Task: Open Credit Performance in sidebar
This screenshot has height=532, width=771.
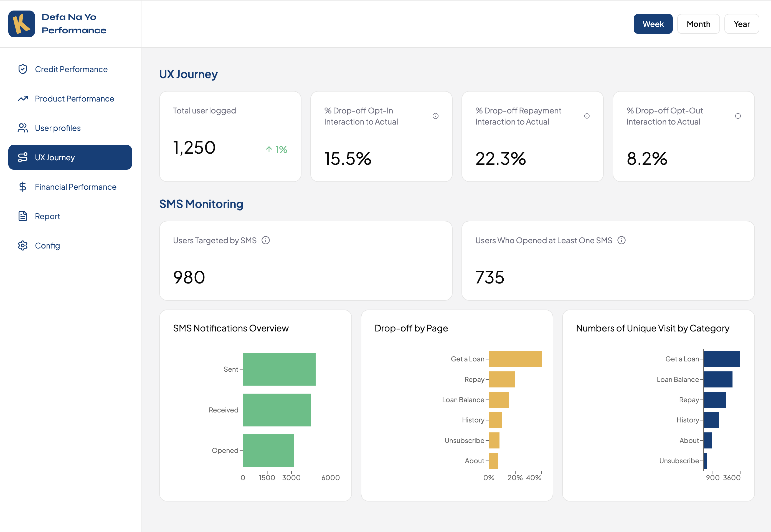Action: (70, 69)
